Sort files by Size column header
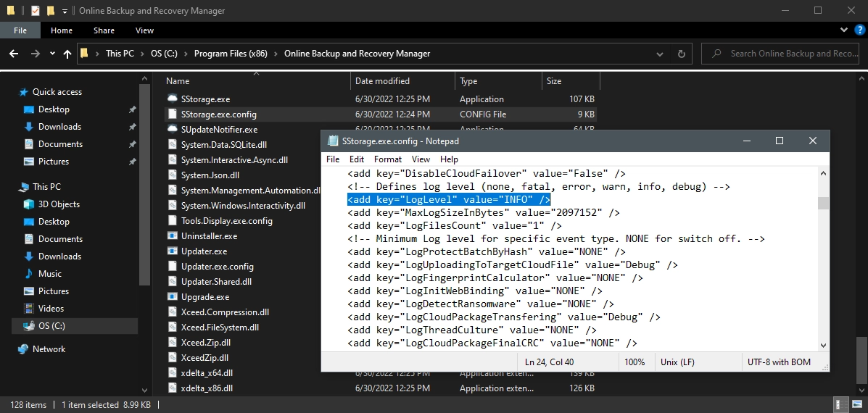868x413 pixels. (x=571, y=81)
